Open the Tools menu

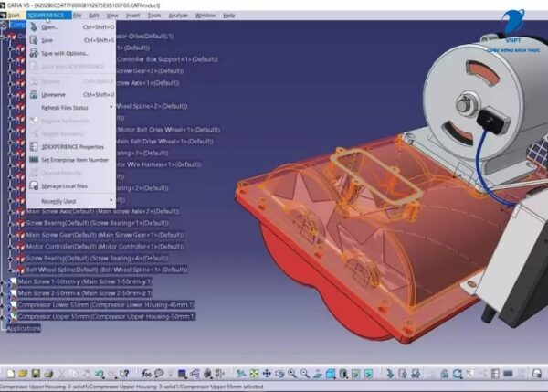click(x=154, y=15)
